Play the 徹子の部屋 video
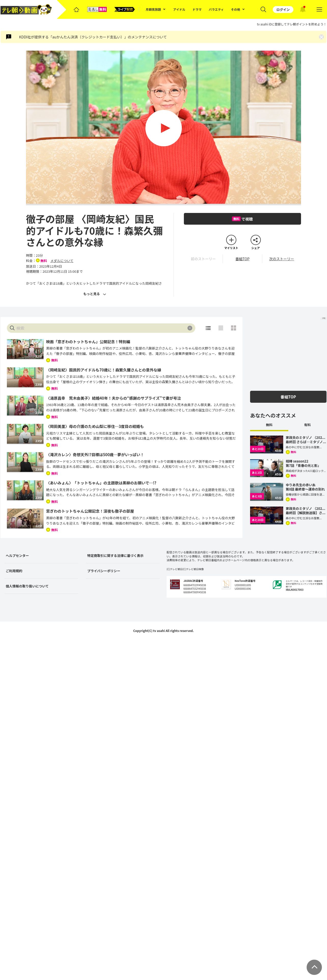 pyautogui.click(x=163, y=128)
